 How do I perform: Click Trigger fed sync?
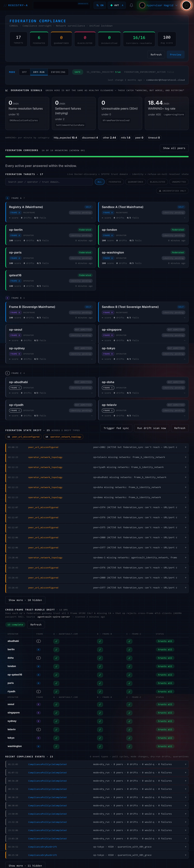[x=116, y=428]
